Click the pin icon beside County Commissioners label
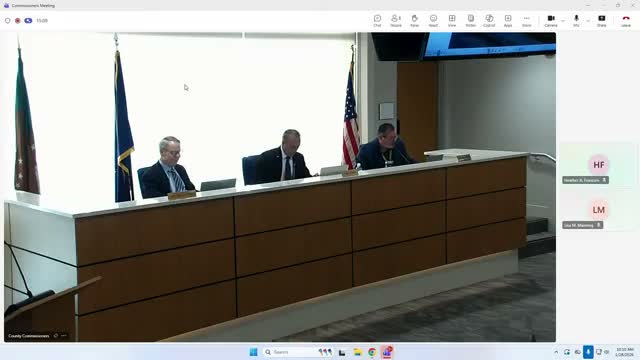 pyautogui.click(x=56, y=336)
